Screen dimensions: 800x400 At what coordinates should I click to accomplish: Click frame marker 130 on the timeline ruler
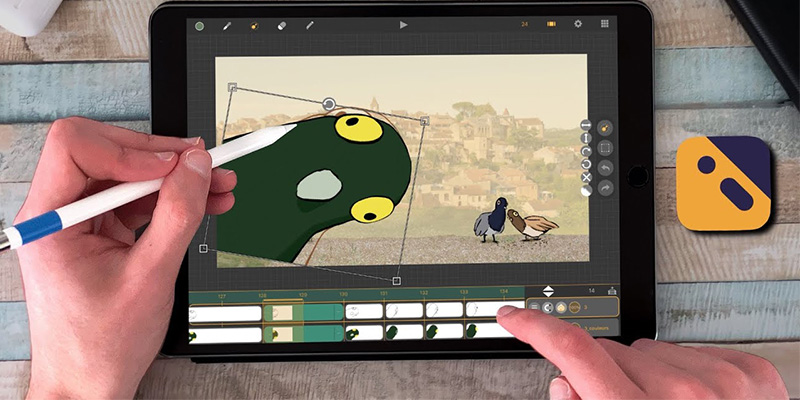pos(343,294)
